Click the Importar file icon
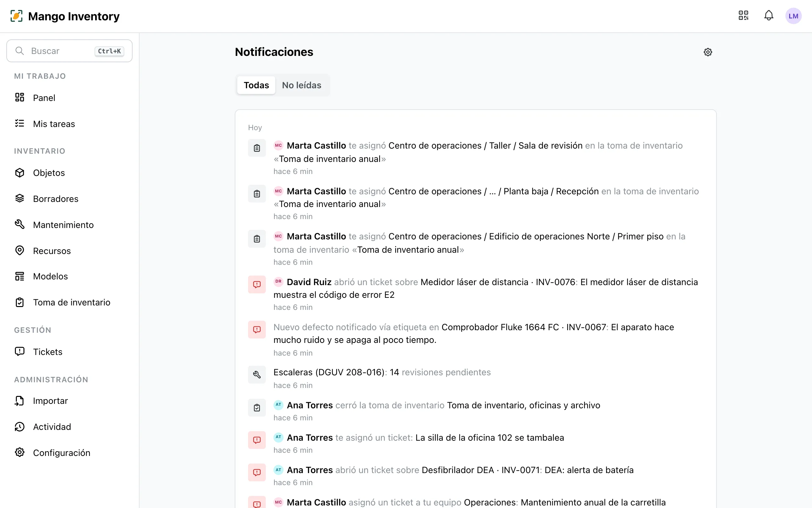This screenshot has width=812, height=508. [20, 400]
